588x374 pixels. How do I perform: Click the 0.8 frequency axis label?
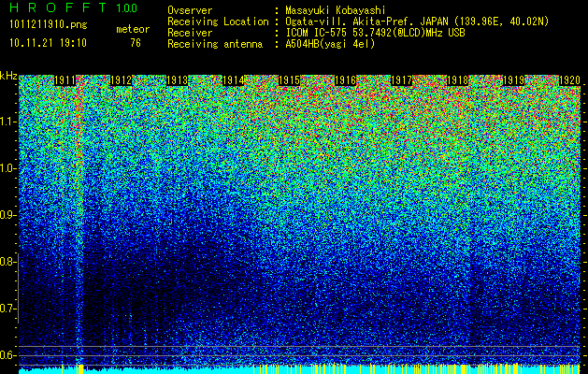tap(7, 262)
